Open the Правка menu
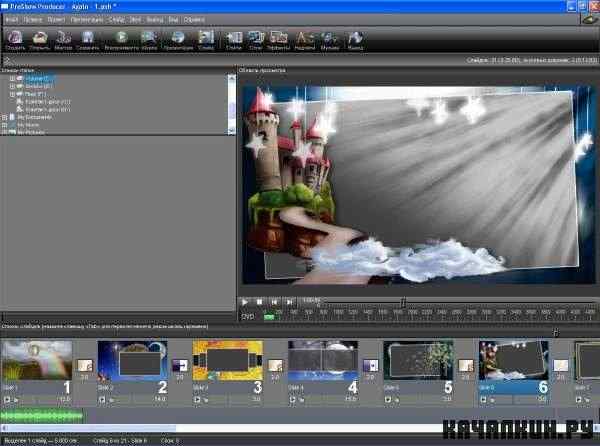Image resolution: width=600 pixels, height=446 pixels. (x=33, y=20)
